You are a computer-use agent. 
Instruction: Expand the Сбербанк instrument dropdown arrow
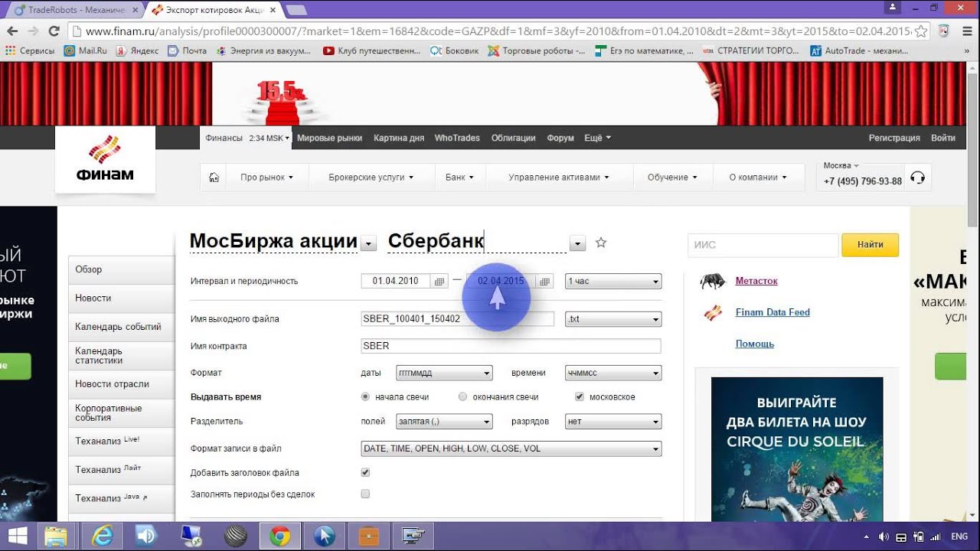(x=578, y=244)
